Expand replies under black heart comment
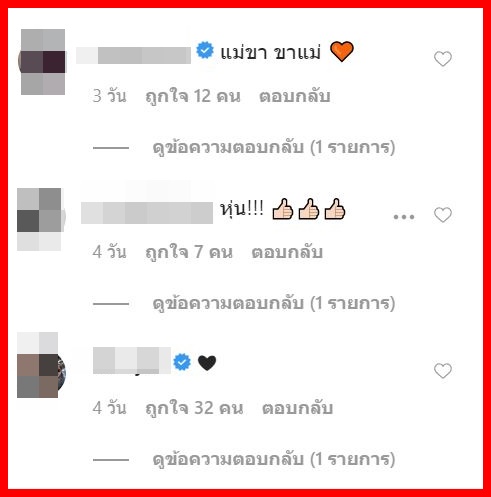This screenshot has height=497, width=491. click(x=274, y=459)
